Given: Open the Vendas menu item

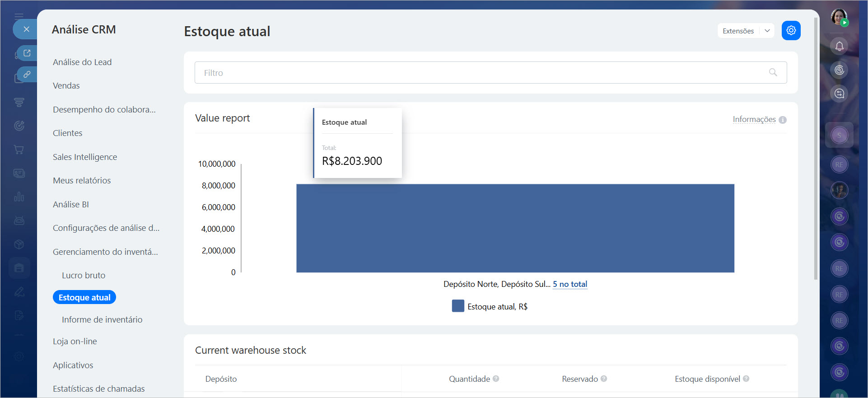Looking at the screenshot, I should pyautogui.click(x=66, y=86).
